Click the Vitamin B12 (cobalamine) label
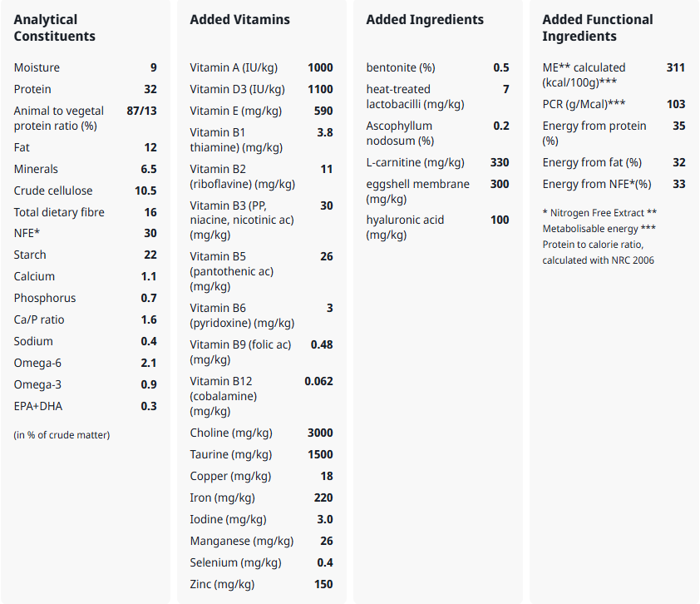Screen dimensions: 700x604 223,396
